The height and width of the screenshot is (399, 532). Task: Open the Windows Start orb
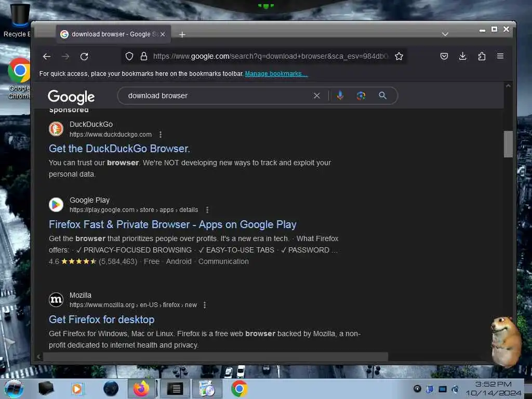(x=14, y=389)
